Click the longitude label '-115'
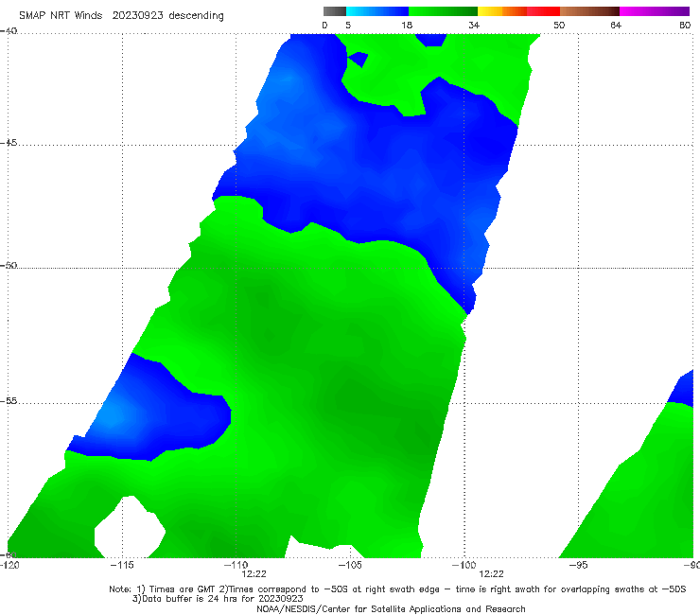700x615 pixels. (121, 565)
